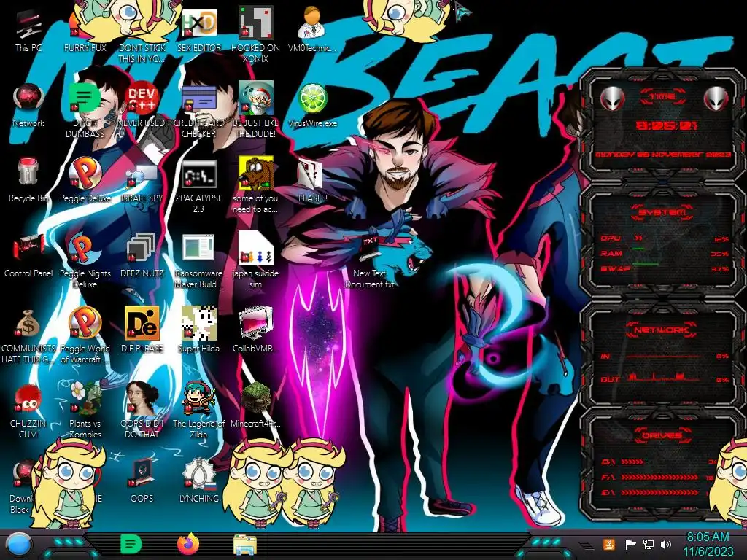Open File Explorer from taskbar
This screenshot has width=747, height=560.
245,545
